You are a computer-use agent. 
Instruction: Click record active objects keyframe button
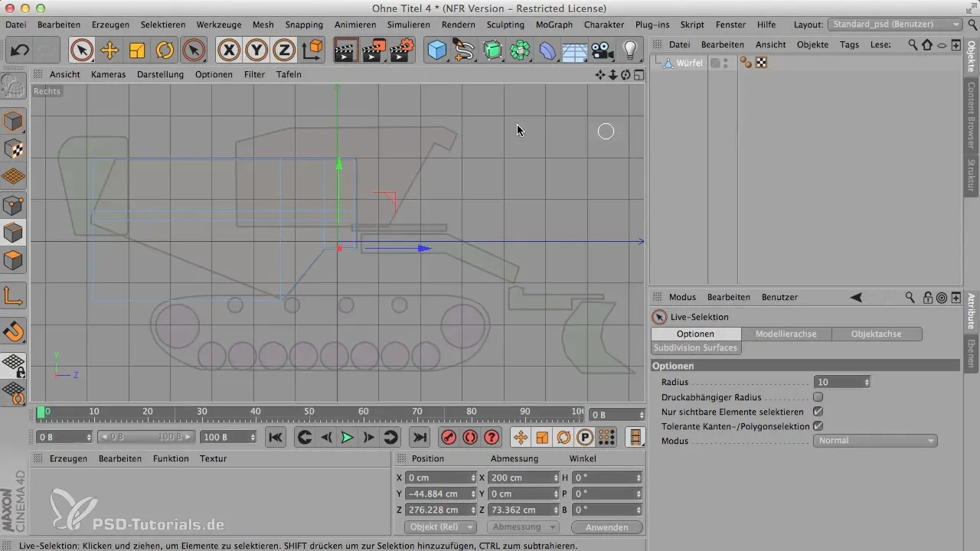pos(449,438)
